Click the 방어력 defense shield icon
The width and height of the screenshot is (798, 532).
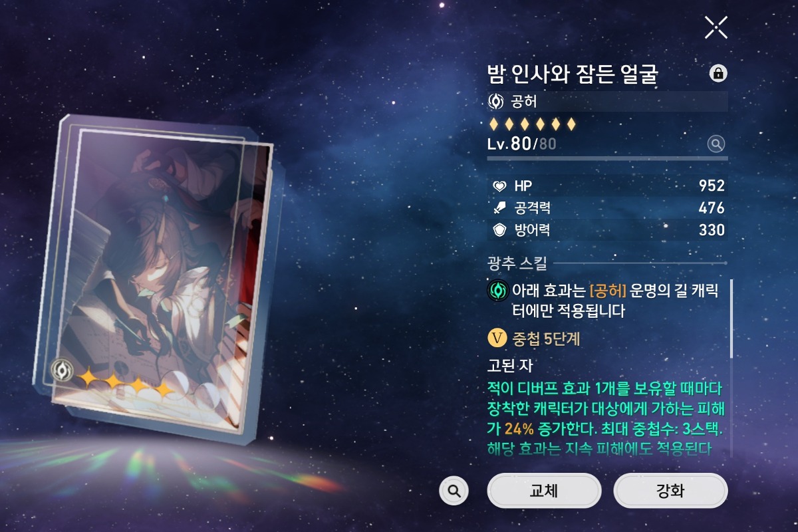click(x=499, y=230)
